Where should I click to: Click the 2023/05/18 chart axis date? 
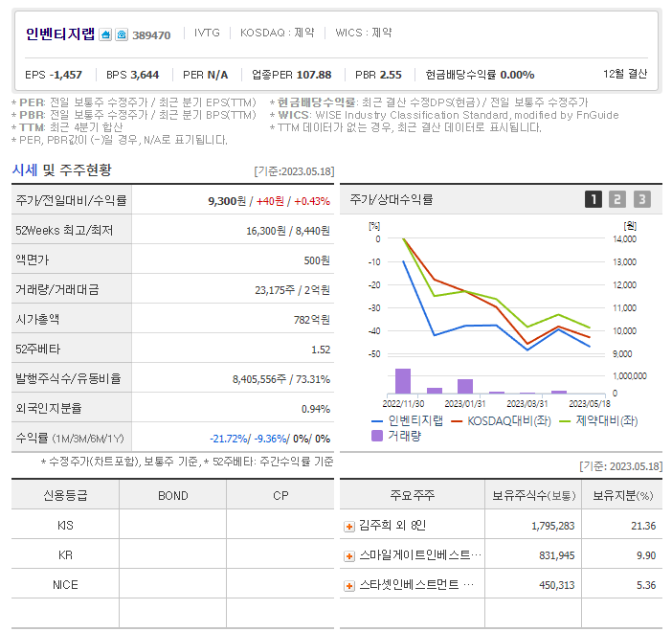tap(590, 404)
